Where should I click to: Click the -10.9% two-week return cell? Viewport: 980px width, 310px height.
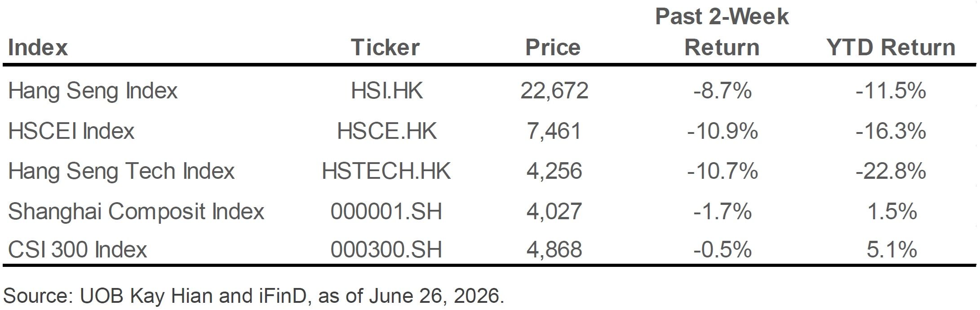[x=723, y=131]
